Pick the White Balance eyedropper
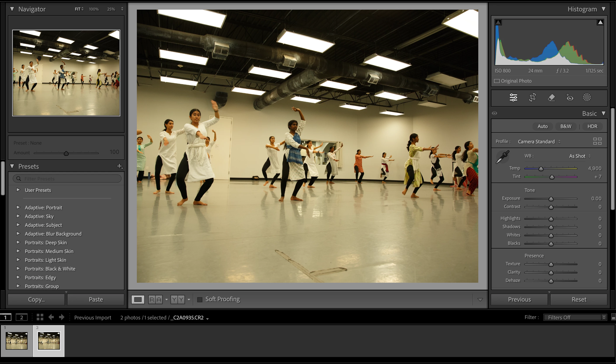The height and width of the screenshot is (364, 616). click(x=502, y=157)
